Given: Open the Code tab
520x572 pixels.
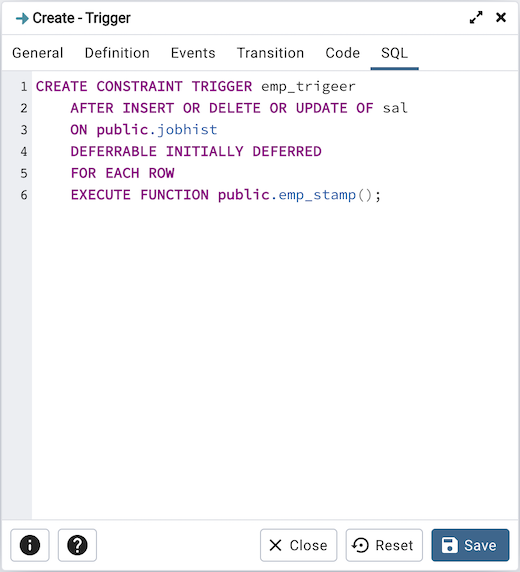Looking at the screenshot, I should 342,53.
